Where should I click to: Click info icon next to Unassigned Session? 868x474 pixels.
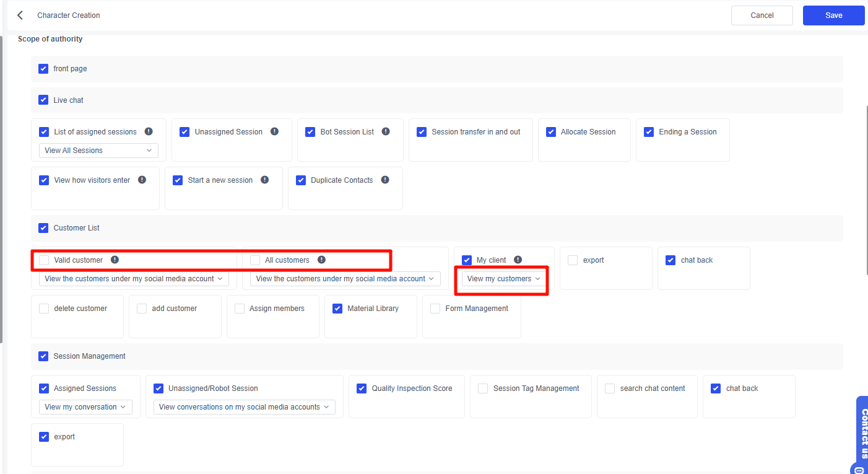(274, 131)
